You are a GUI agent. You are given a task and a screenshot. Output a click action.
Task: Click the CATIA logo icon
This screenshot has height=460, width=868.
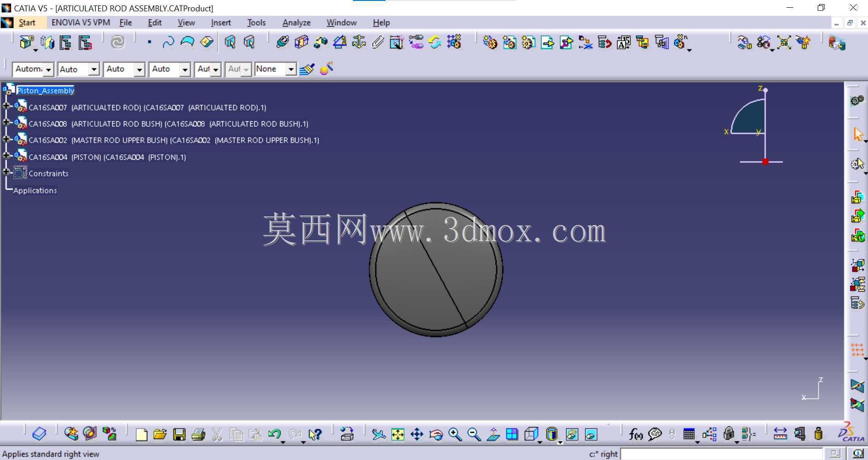coord(851,432)
